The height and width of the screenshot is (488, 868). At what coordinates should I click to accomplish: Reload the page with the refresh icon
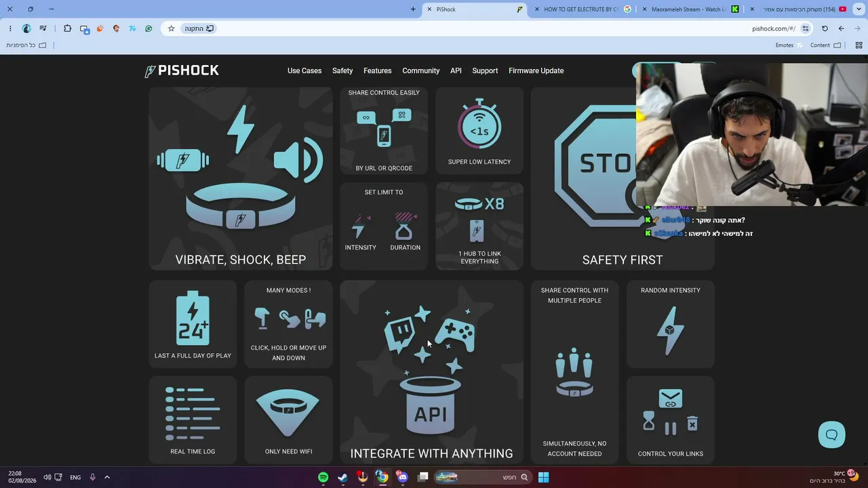[x=825, y=28]
